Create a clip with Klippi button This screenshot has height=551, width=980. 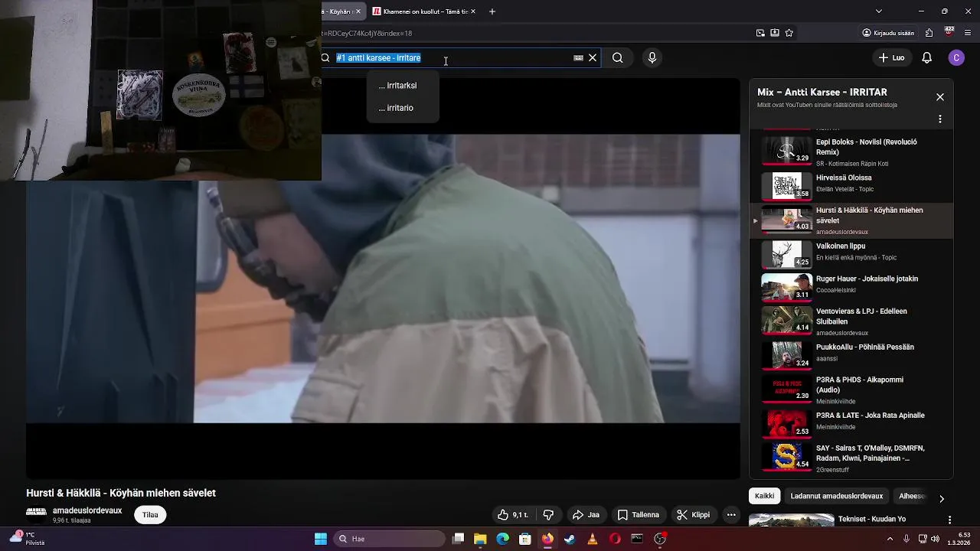(694, 515)
